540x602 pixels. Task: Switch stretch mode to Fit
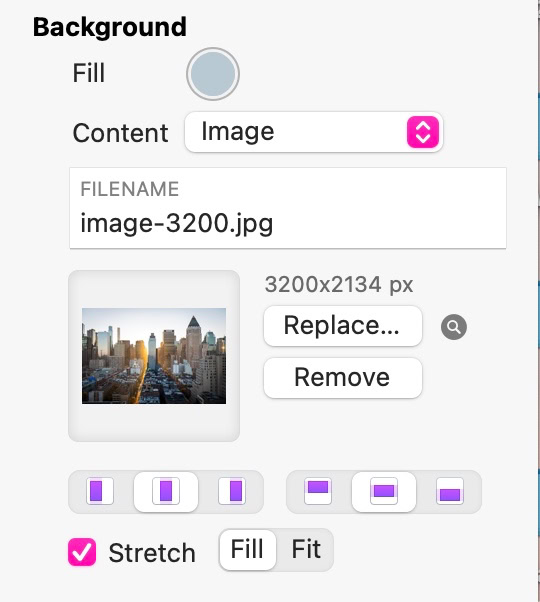point(306,549)
